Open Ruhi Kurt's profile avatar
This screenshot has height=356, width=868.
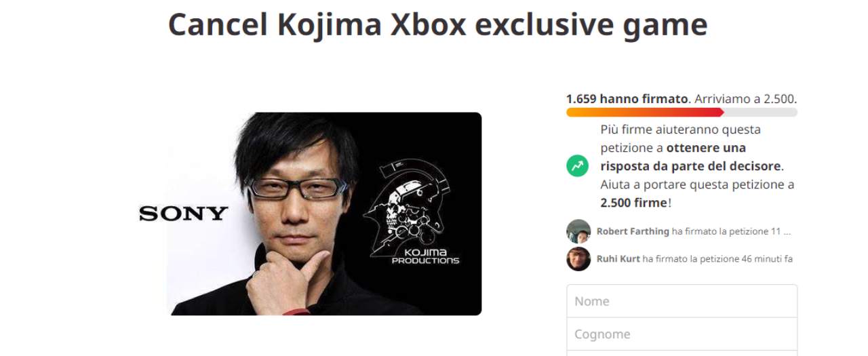[x=578, y=258]
